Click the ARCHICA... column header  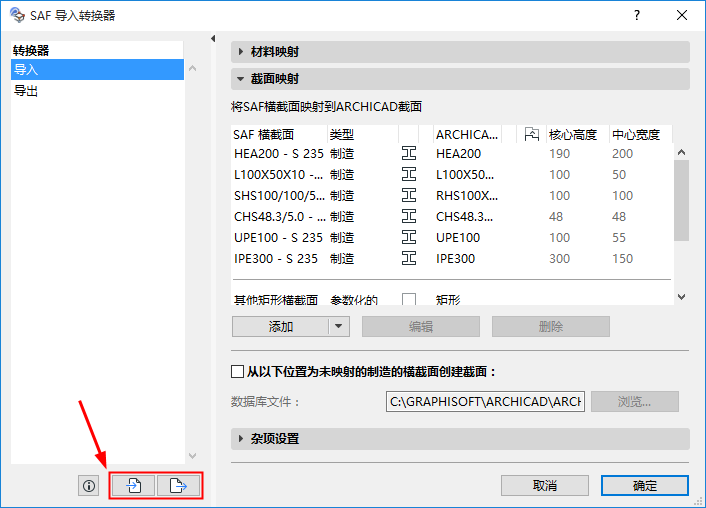point(467,134)
